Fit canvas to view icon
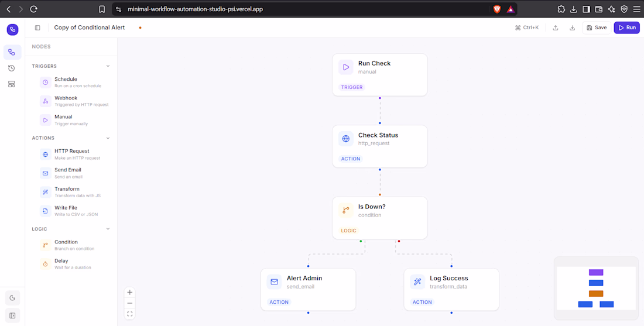 pyautogui.click(x=130, y=314)
